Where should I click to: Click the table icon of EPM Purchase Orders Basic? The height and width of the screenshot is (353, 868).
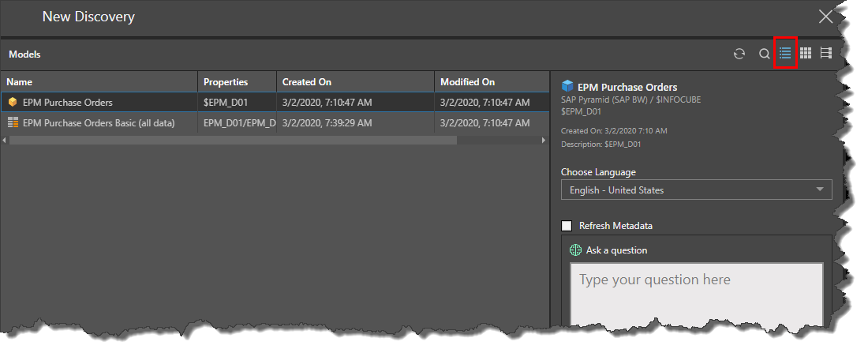(x=13, y=123)
